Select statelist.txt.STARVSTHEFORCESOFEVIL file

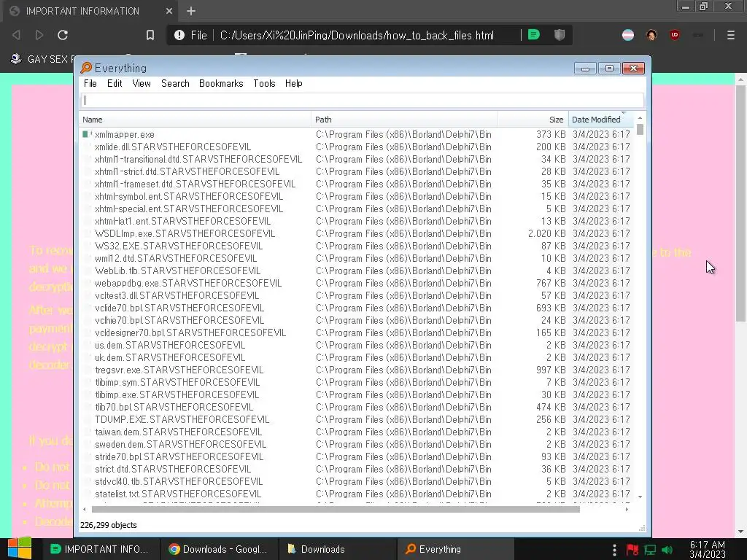pyautogui.click(x=178, y=494)
